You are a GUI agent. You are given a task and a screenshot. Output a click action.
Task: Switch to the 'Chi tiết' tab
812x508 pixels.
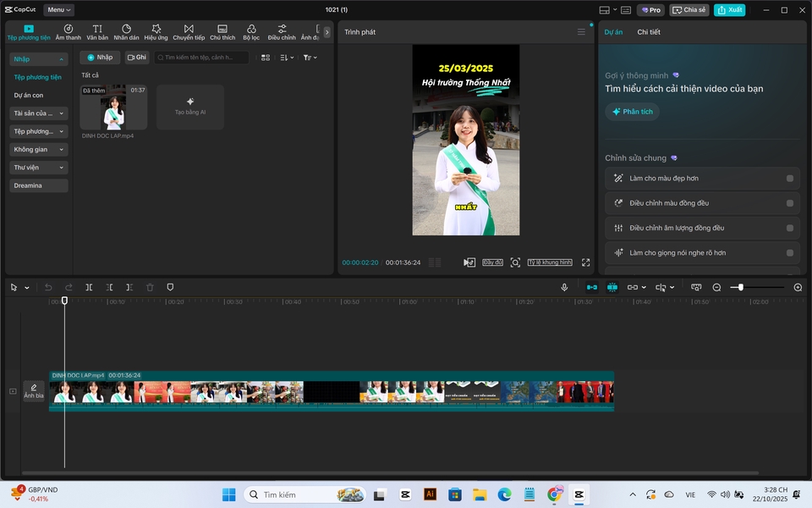[649, 32]
